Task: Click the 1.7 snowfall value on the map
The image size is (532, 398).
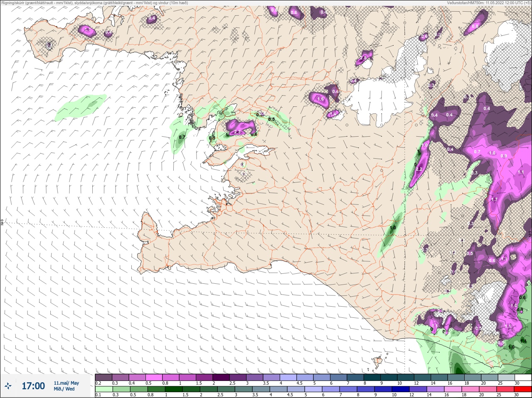Action: click(494, 200)
